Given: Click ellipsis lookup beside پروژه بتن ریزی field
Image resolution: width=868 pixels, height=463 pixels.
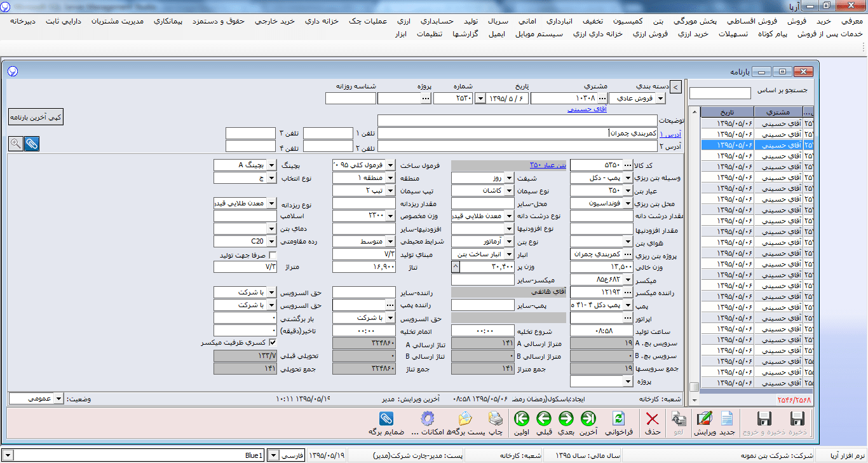Looking at the screenshot, I should [x=629, y=254].
